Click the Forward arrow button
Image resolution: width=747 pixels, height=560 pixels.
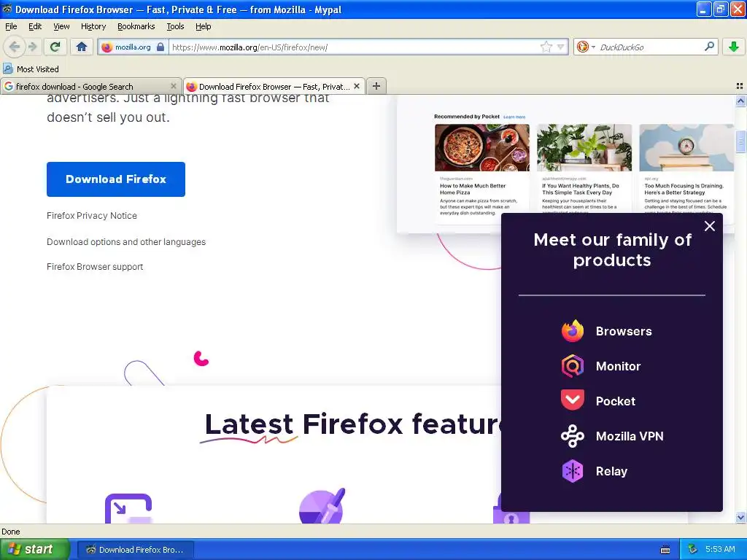pos(33,47)
